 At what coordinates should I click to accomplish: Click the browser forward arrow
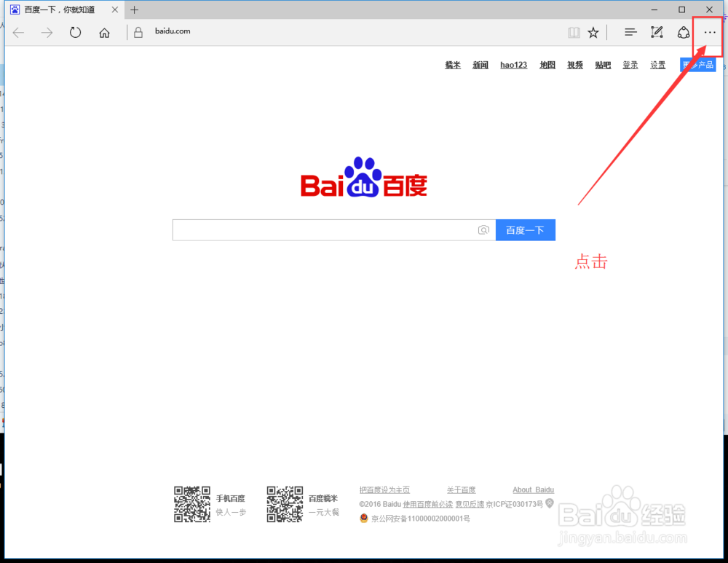[x=47, y=33]
